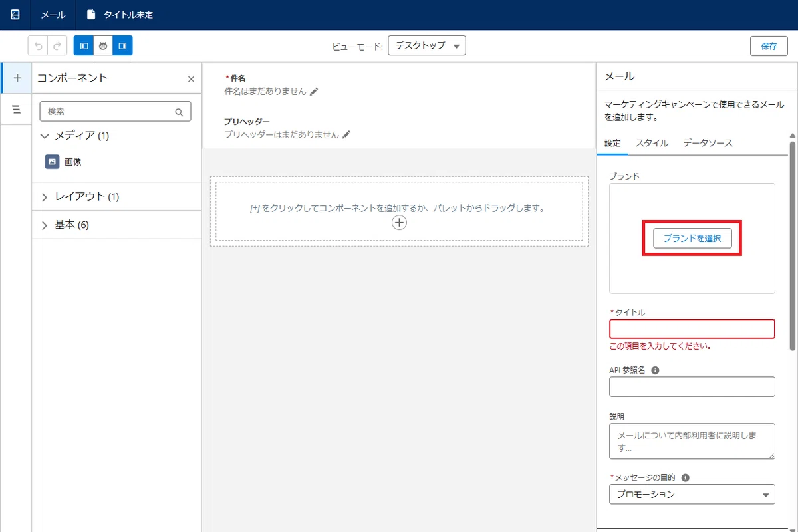Click the undo arrow button
The width and height of the screenshot is (798, 532).
[x=38, y=46]
